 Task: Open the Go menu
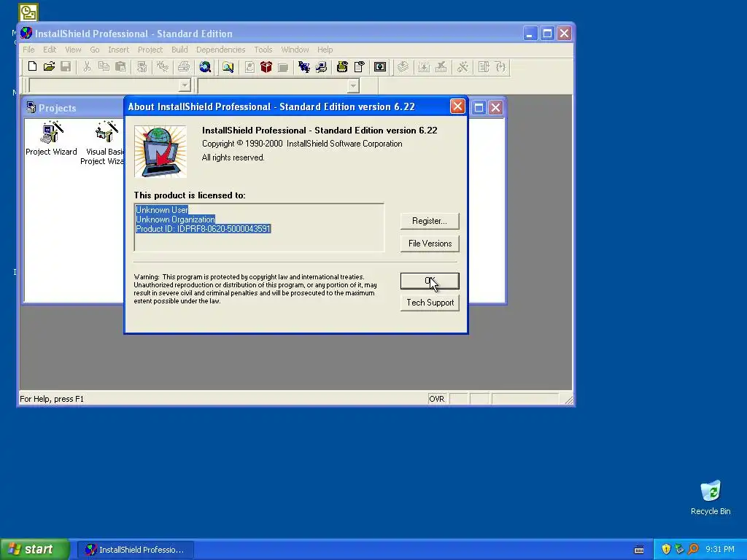click(95, 50)
